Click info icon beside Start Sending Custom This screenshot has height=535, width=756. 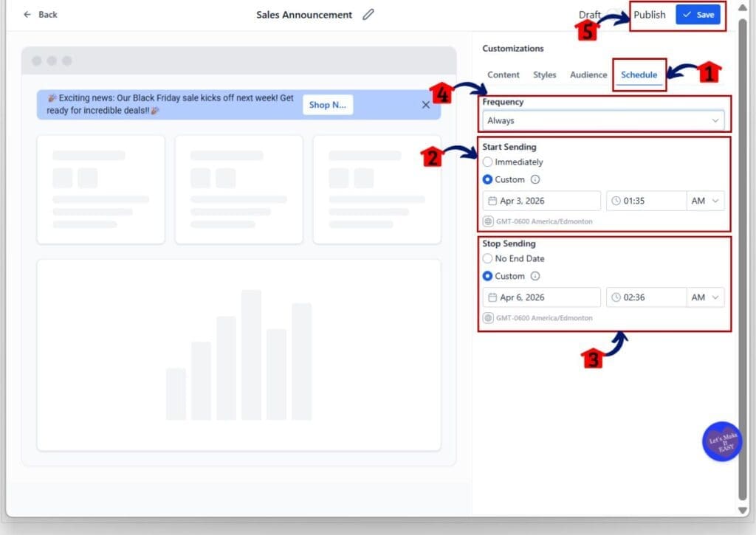(x=535, y=179)
